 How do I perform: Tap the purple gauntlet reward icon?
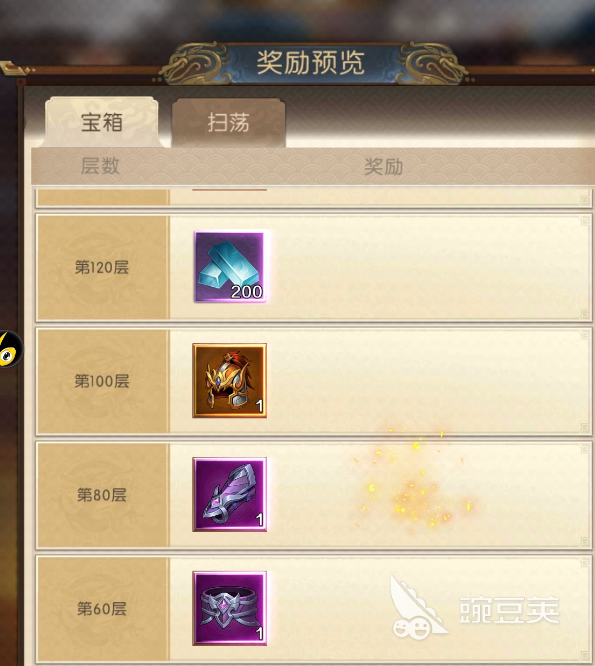tap(230, 494)
